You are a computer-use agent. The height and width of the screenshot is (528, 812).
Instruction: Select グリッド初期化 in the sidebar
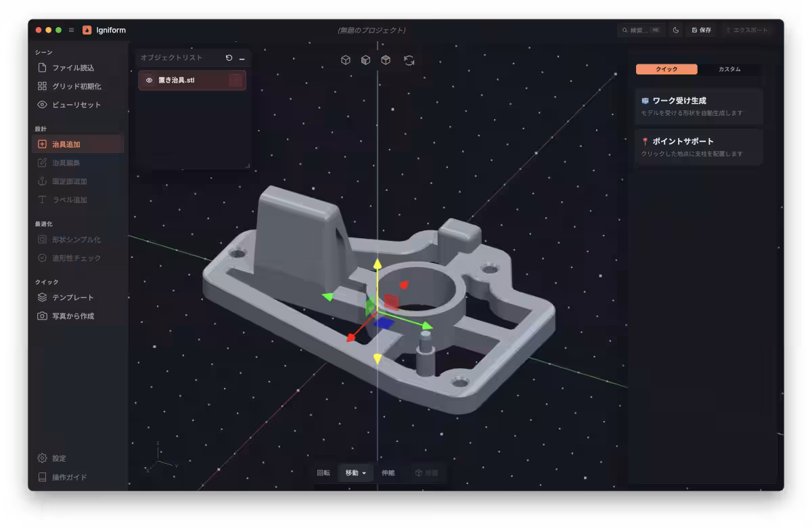(x=78, y=86)
